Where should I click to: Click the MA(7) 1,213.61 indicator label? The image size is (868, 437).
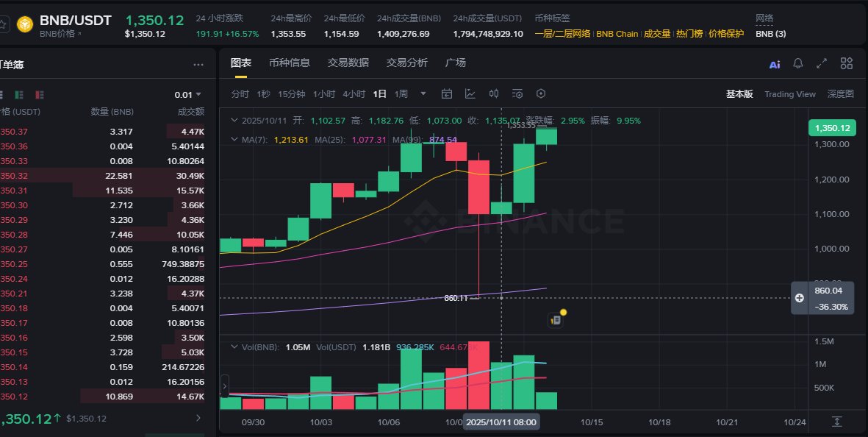(275, 140)
